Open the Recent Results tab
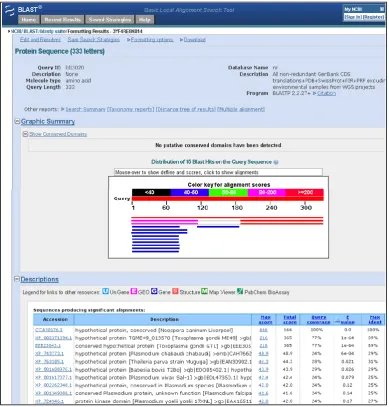 pos(63,20)
